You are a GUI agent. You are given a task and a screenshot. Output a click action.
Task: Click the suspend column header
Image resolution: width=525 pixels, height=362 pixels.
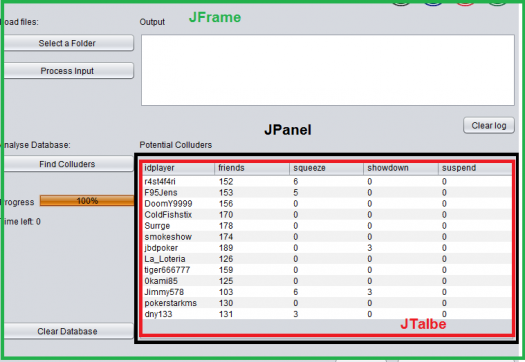[x=475, y=168]
